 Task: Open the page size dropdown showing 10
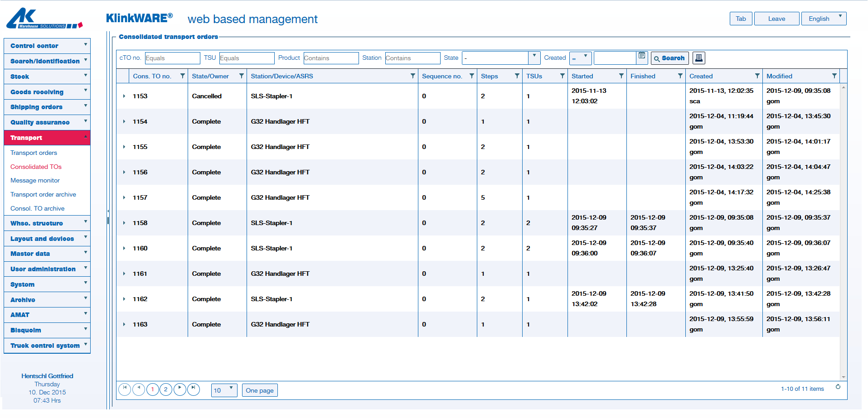coord(224,390)
